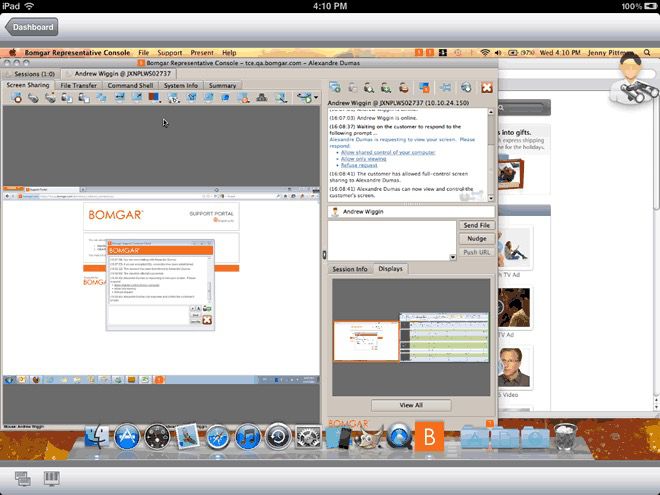This screenshot has height=495, width=660.
Task: Click the remove user face icon
Action: [404, 87]
